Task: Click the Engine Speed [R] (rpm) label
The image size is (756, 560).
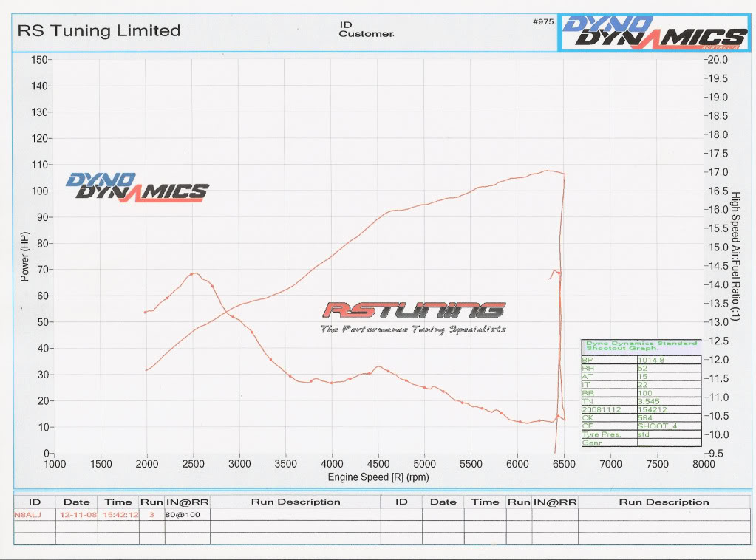Action: click(378, 477)
